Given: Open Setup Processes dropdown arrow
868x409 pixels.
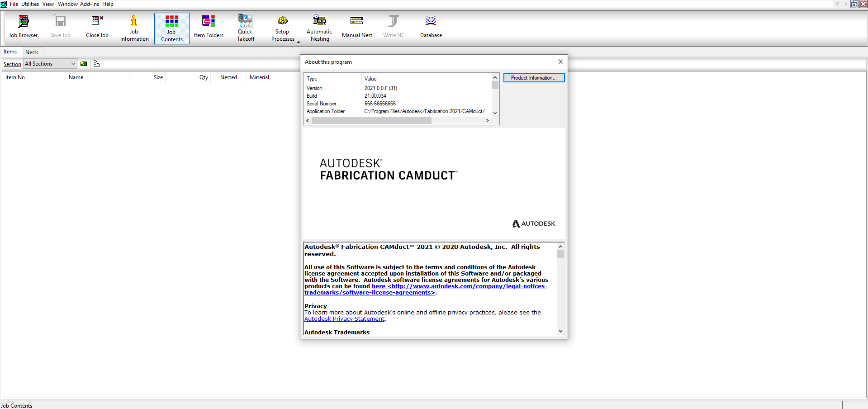Looking at the screenshot, I should pos(298,42).
